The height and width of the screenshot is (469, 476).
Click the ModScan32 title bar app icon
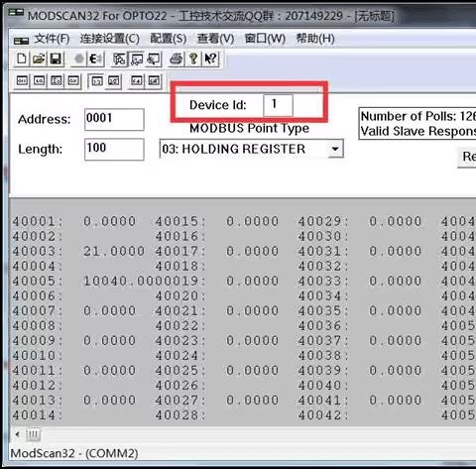pyautogui.click(x=16, y=14)
